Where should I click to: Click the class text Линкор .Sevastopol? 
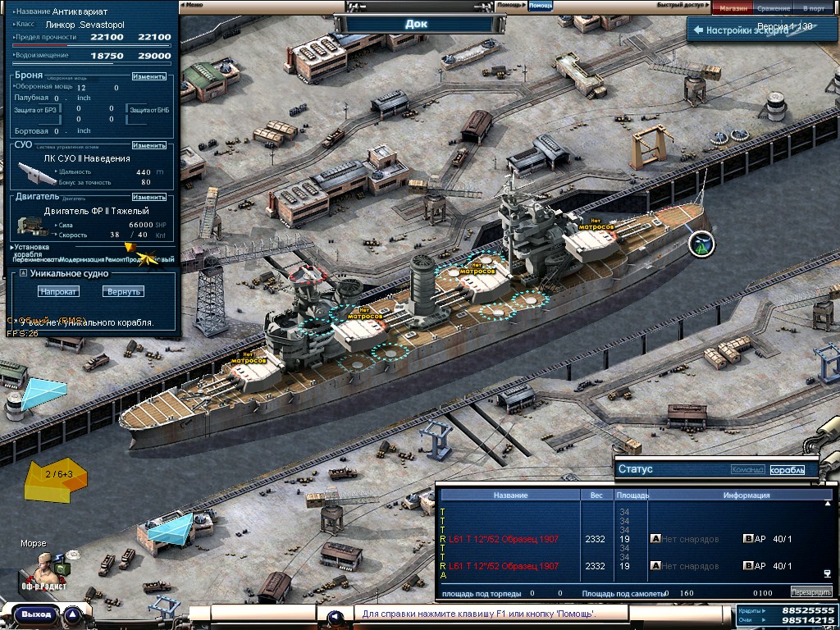[x=84, y=24]
